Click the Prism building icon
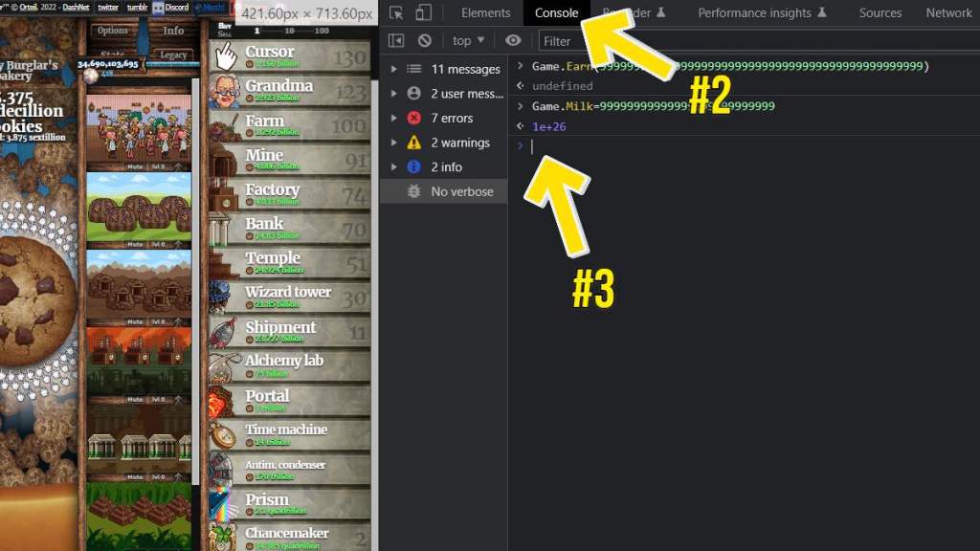 coord(224,504)
